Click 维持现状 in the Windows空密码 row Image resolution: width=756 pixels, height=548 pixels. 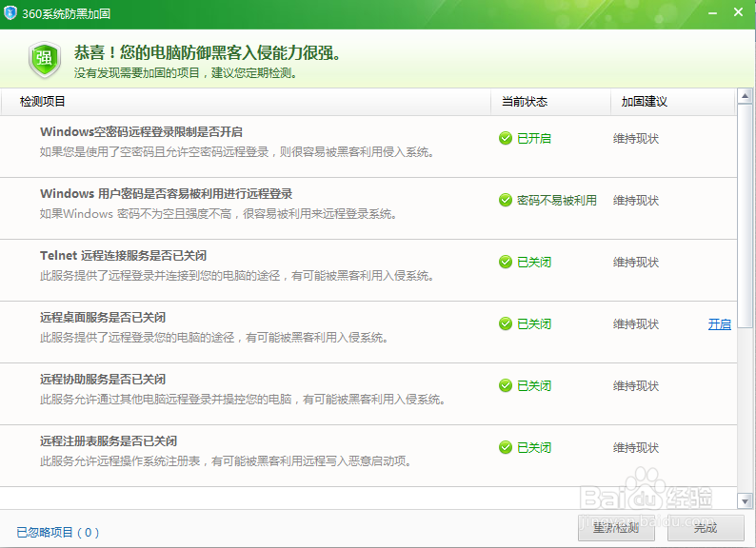tap(636, 138)
